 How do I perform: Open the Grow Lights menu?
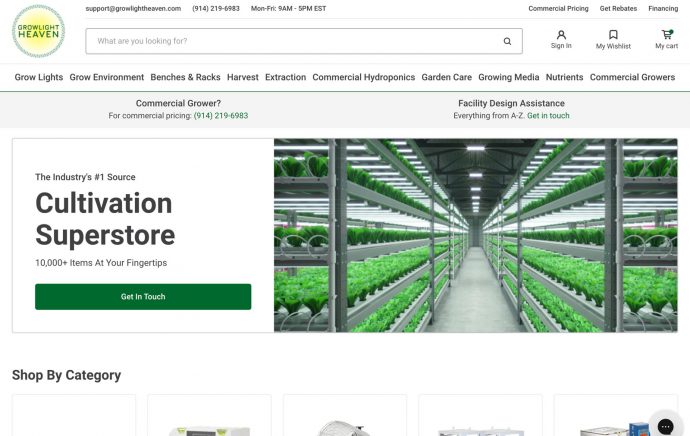(39, 77)
